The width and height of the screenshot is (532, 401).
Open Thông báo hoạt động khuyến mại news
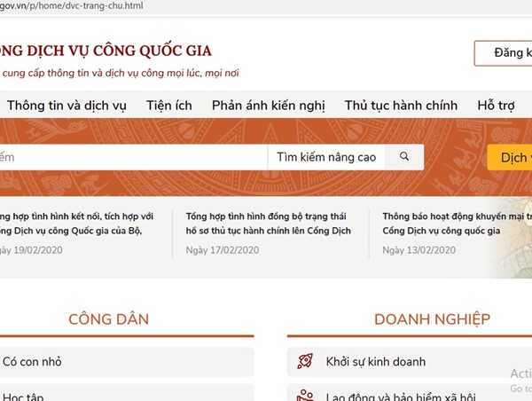[457, 224]
